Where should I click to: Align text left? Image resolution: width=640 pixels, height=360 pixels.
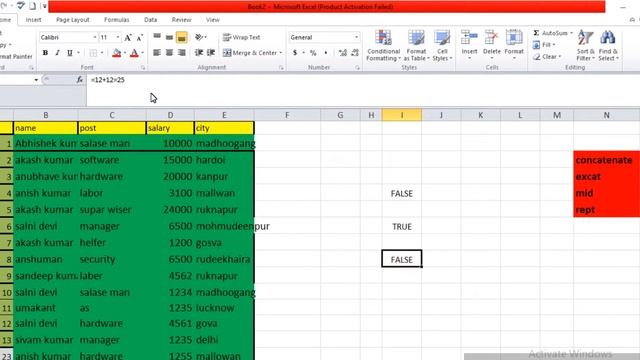pos(157,53)
